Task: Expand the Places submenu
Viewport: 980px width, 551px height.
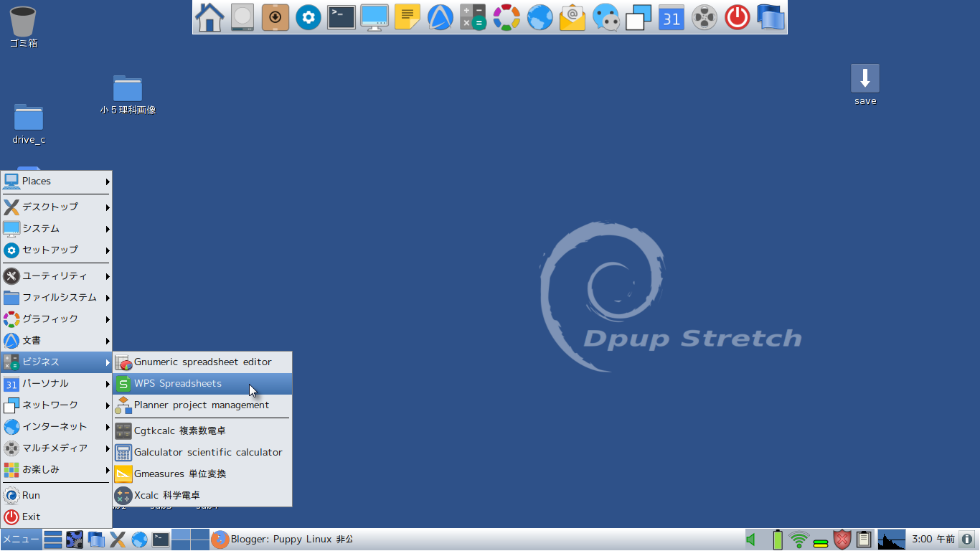Action: pyautogui.click(x=56, y=182)
